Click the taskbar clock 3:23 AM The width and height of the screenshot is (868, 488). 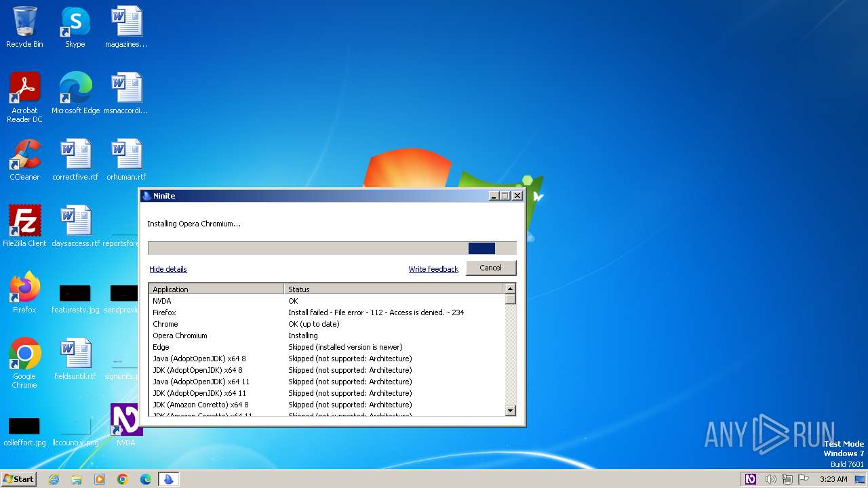pos(833,479)
